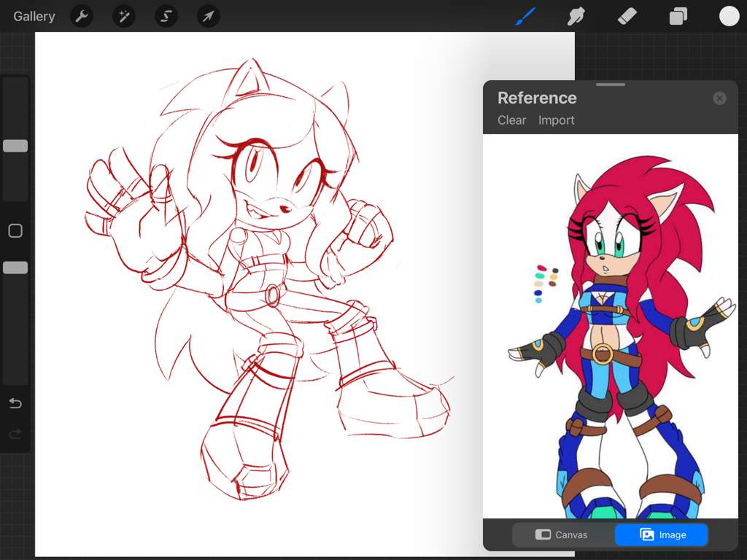
Task: Switch Reference to Canvas tab
Action: 562,534
